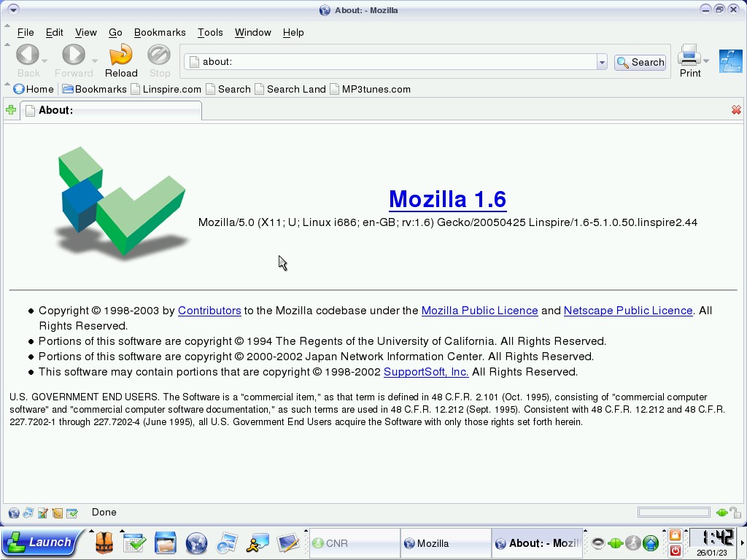Screen dimensions: 747x560
Task: Click the Launch button on the taskbar
Action: coord(39,542)
